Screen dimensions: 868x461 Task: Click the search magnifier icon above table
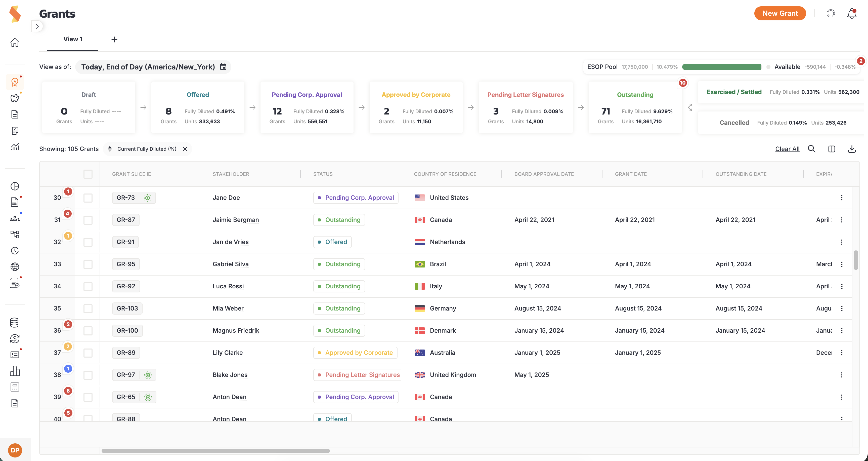coord(811,149)
